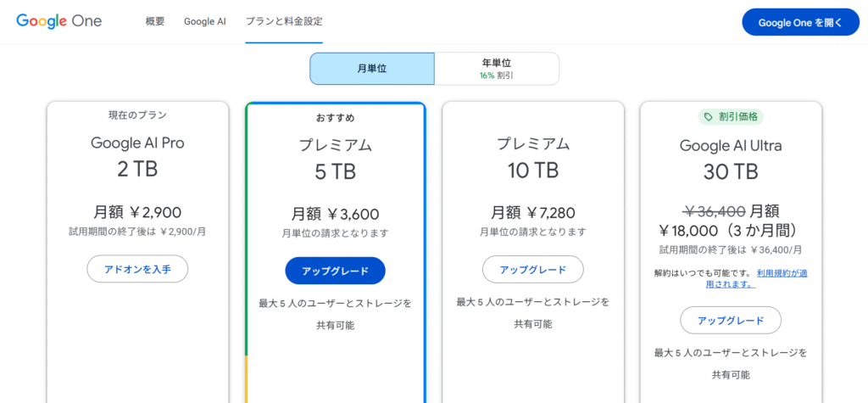Click the discount price tag icon
Image resolution: width=868 pixels, height=403 pixels.
coord(705,117)
